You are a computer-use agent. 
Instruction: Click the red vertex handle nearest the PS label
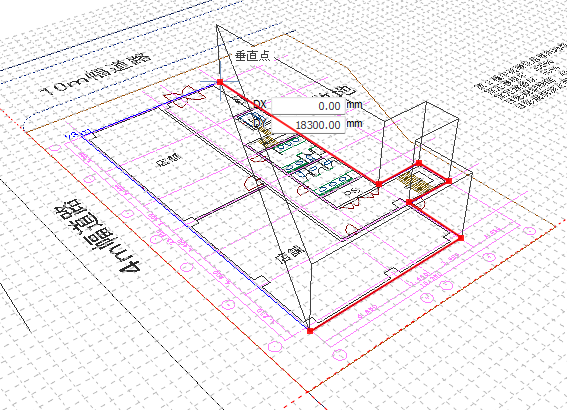pyautogui.click(x=379, y=184)
